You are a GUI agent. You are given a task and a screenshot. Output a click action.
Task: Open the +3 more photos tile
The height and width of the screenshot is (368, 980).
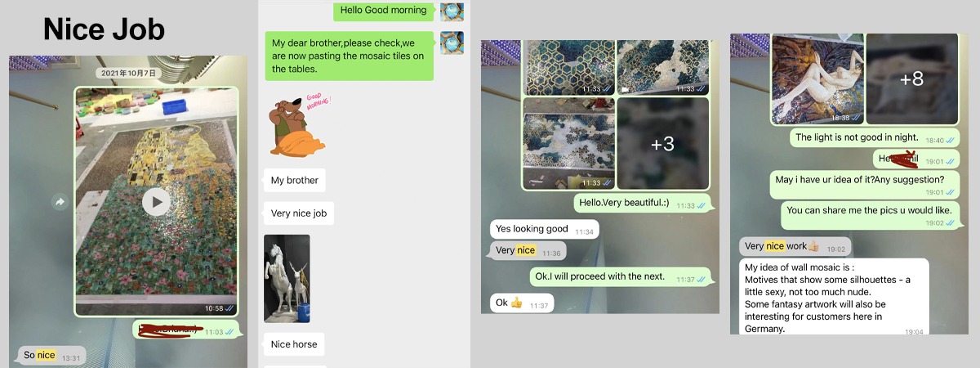point(662,144)
